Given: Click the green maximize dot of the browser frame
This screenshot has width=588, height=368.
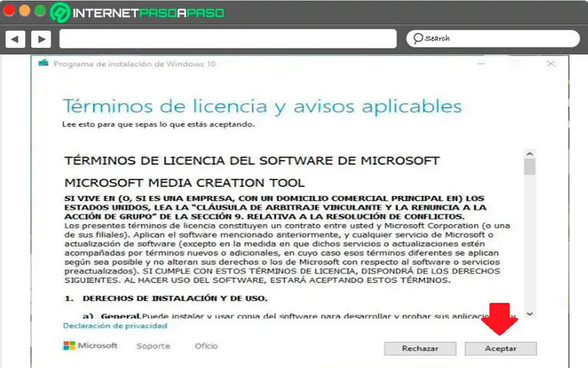Looking at the screenshot, I should [40, 10].
